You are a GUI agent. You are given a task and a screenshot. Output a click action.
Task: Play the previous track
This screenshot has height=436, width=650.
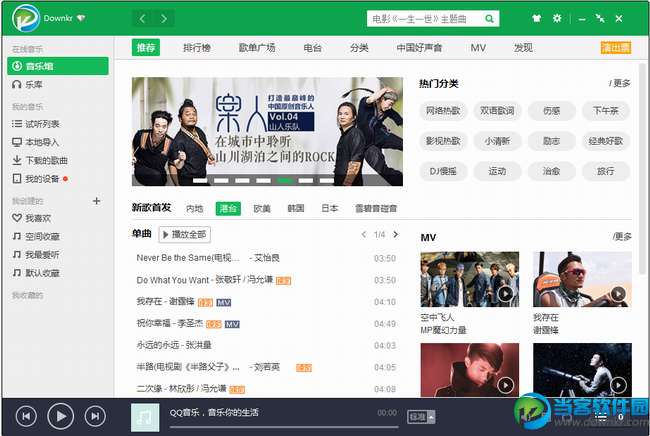click(x=26, y=416)
